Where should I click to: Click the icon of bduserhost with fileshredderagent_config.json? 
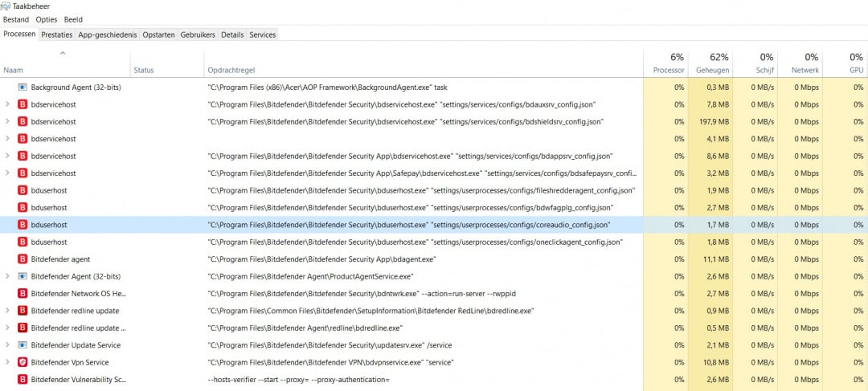tap(23, 190)
